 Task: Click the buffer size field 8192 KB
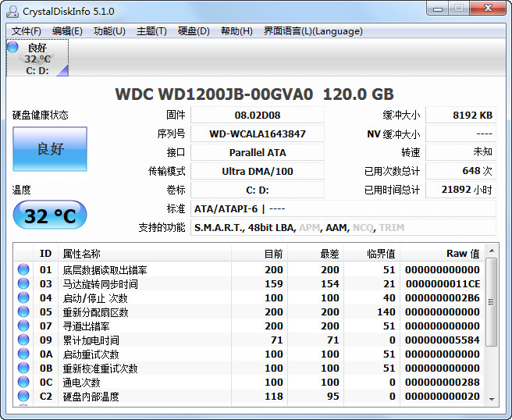pyautogui.click(x=460, y=116)
